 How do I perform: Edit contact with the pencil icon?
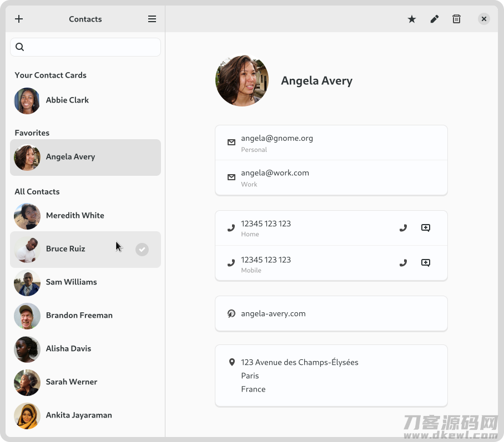pos(434,19)
